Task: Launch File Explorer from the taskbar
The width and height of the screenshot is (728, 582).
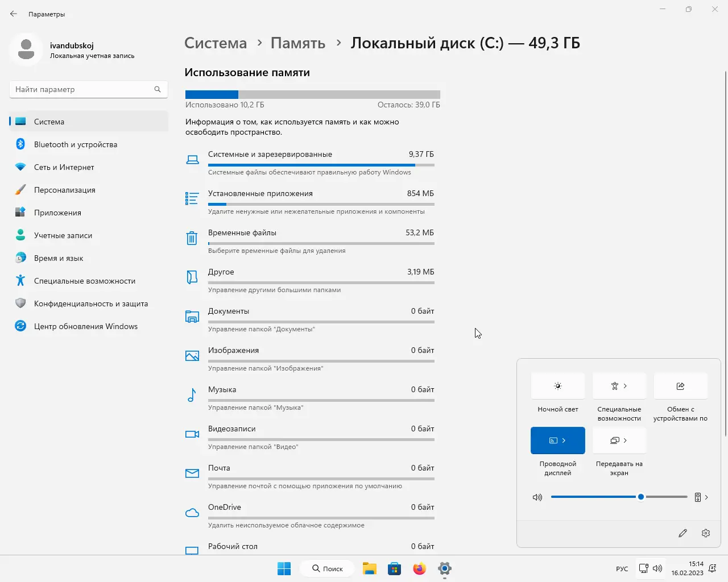Action: point(370,568)
